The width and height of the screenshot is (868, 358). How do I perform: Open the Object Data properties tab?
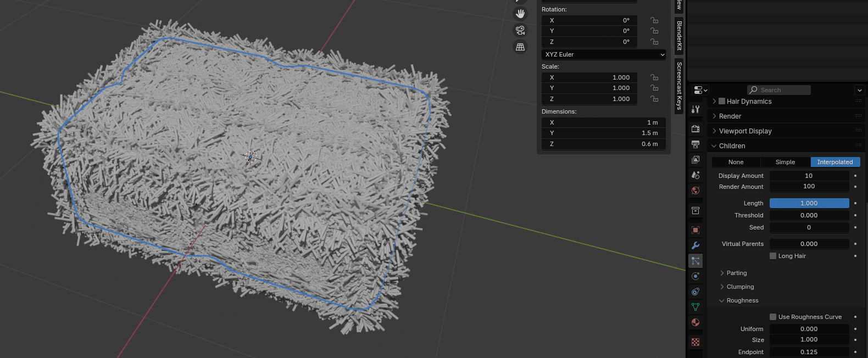point(695,307)
